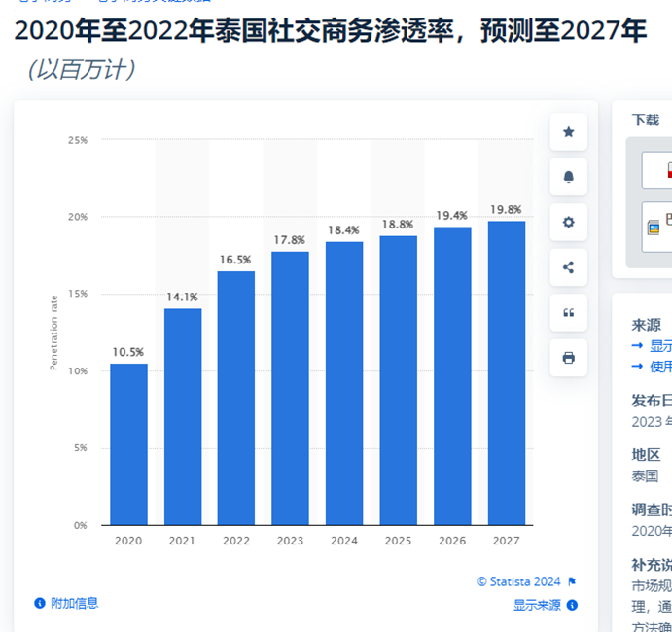This screenshot has width=672, height=632.
Task: Select the 2022 bar labeled 16.5%
Action: click(x=236, y=399)
